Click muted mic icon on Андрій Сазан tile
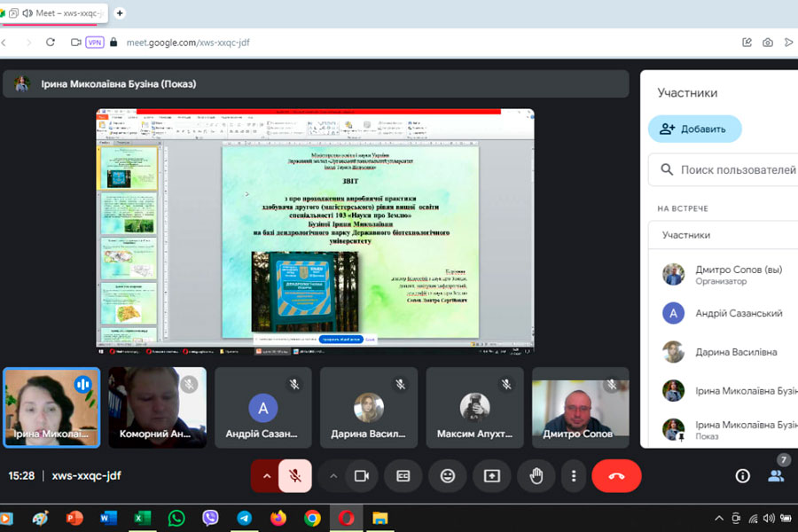Image resolution: width=798 pixels, height=532 pixels. click(x=294, y=384)
